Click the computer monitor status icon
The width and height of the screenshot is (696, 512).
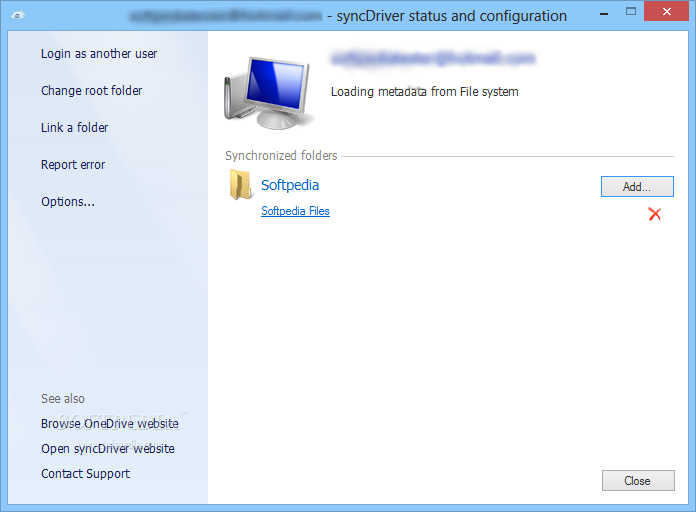pos(267,93)
